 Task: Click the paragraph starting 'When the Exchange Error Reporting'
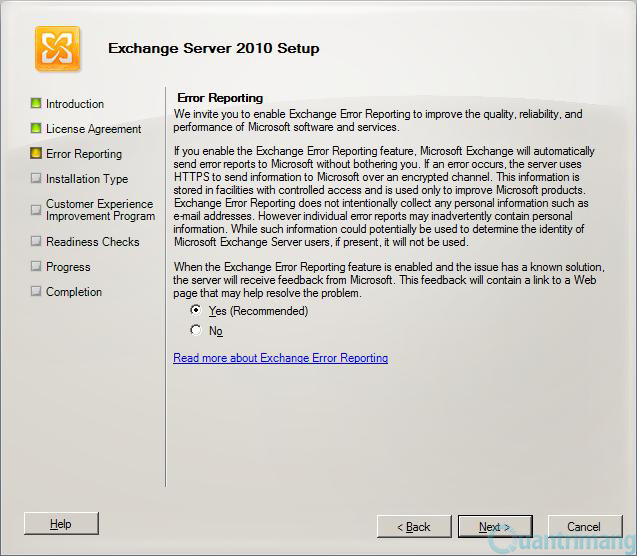pyautogui.click(x=389, y=280)
